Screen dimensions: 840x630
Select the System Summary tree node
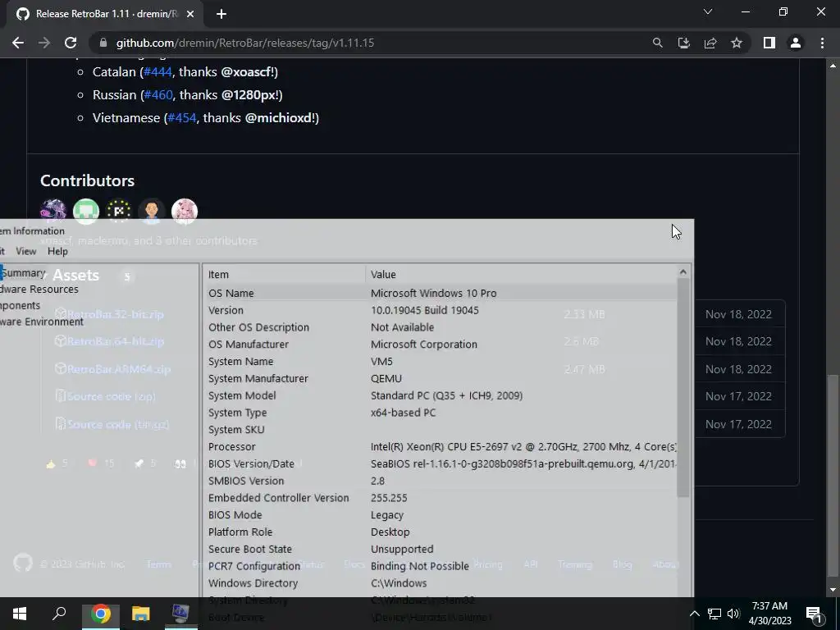coord(23,272)
